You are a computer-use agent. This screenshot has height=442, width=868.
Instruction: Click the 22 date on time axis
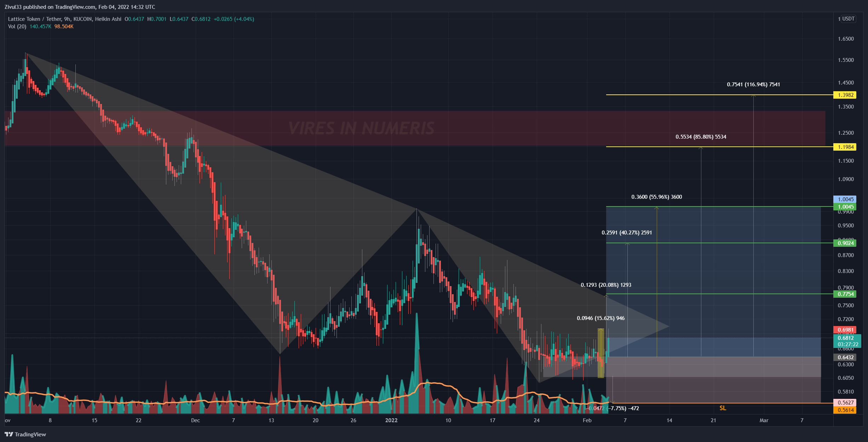139,420
